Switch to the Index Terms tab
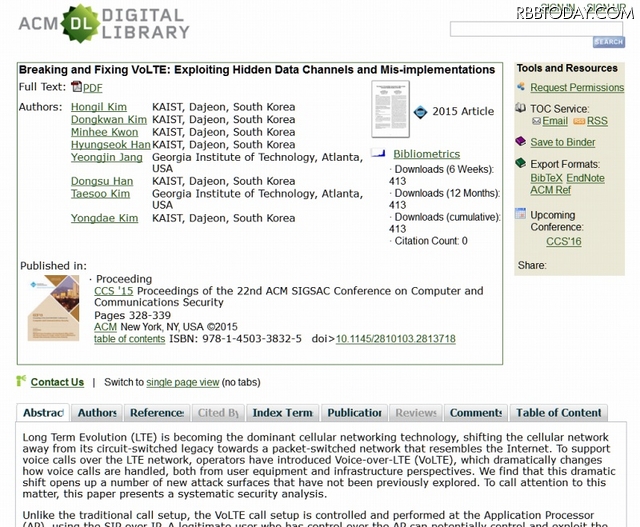 (283, 413)
